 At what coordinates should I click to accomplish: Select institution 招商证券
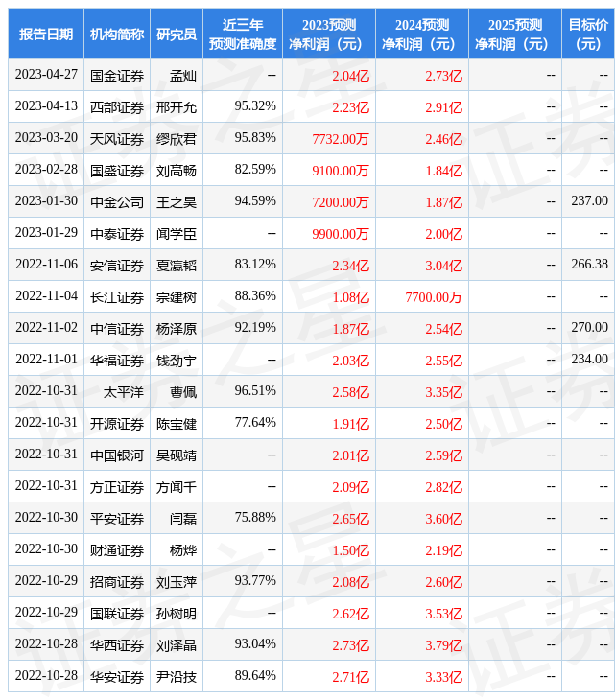tap(117, 583)
